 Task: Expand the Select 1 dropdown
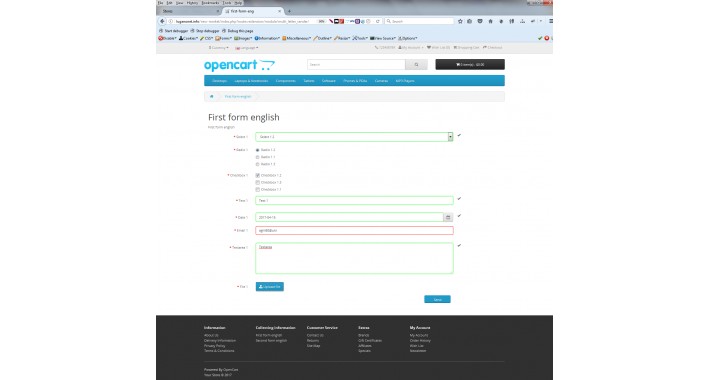tap(354, 137)
